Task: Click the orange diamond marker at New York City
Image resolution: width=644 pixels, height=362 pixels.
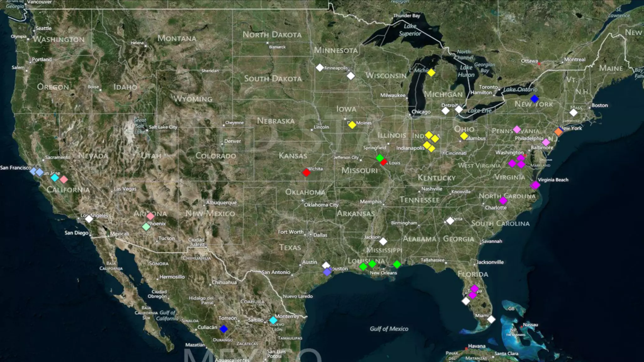Action: [558, 131]
